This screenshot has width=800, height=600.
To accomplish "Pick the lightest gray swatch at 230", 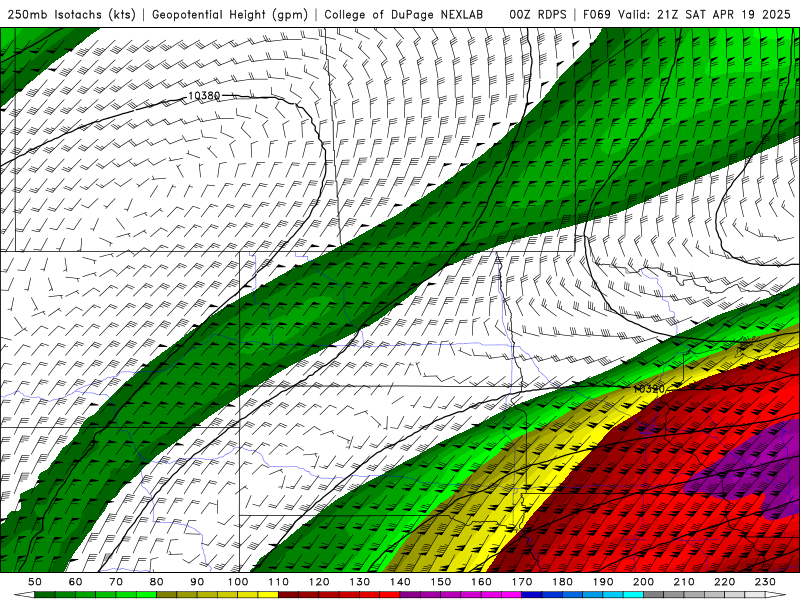I will click(755, 595).
